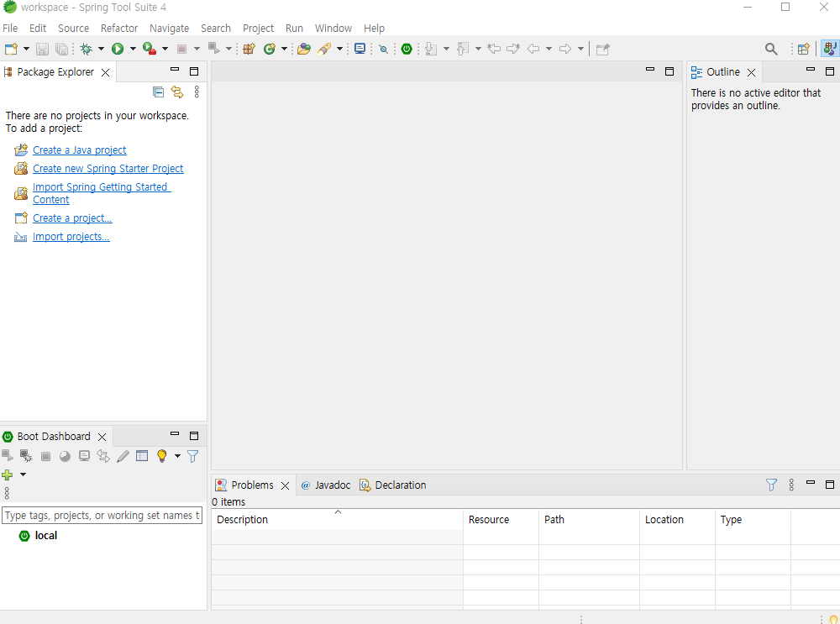Click the red Terminate stop icon
Screen dimensions: 840x624
click(181, 49)
